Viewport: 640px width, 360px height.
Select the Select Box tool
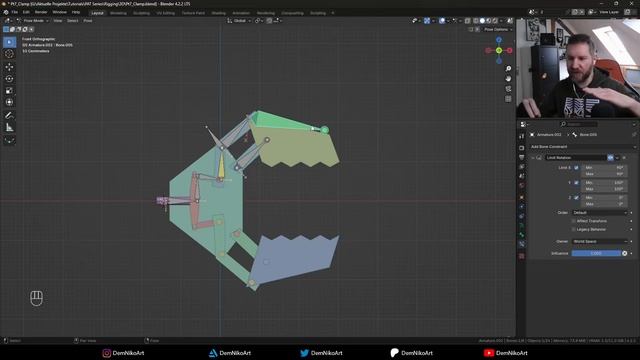pos(9,42)
